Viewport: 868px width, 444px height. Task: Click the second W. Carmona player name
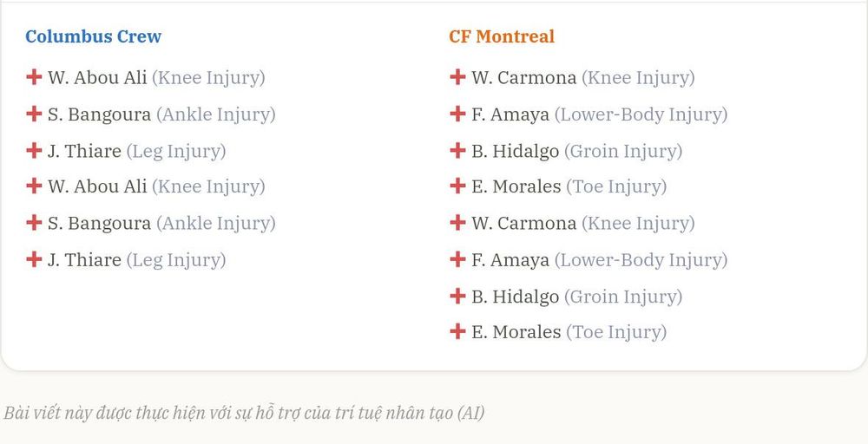[523, 224]
